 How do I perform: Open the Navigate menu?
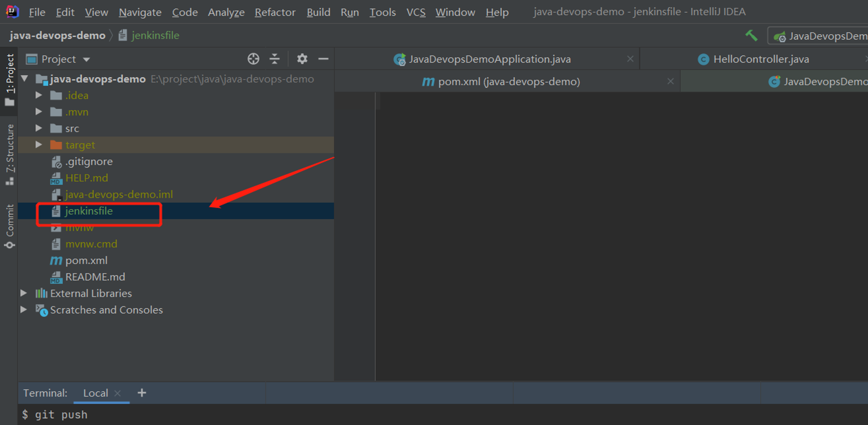140,12
